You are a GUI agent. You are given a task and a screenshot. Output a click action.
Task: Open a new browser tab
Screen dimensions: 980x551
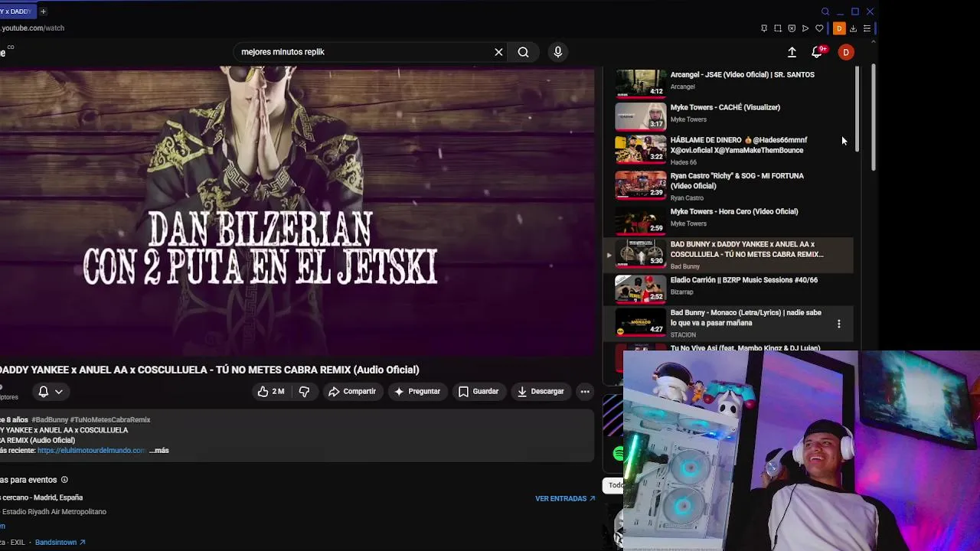43,11
